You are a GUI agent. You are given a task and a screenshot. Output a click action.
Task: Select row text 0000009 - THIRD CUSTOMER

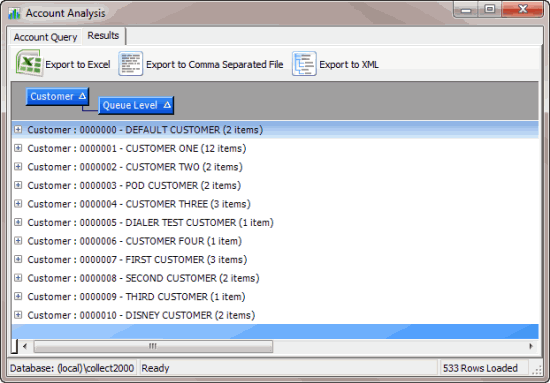(143, 297)
